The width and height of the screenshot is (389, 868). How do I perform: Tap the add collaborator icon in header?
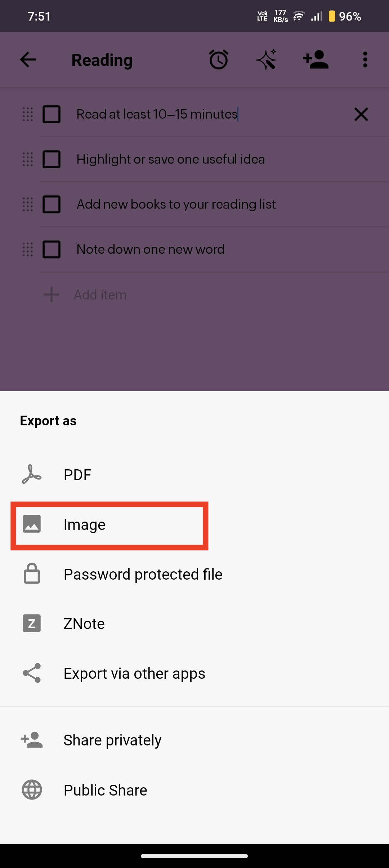point(316,60)
